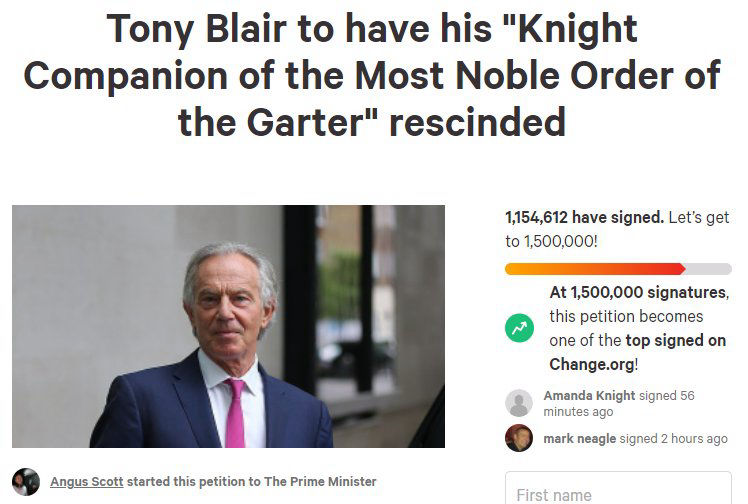Click the "1,154,612 have signed" count
The image size is (748, 504).
pyautogui.click(x=583, y=217)
